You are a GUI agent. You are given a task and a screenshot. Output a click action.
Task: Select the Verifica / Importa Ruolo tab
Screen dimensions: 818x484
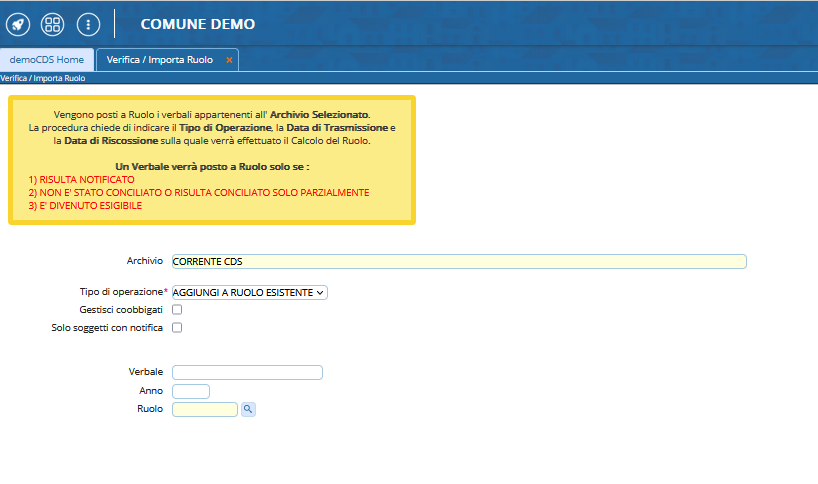point(160,60)
